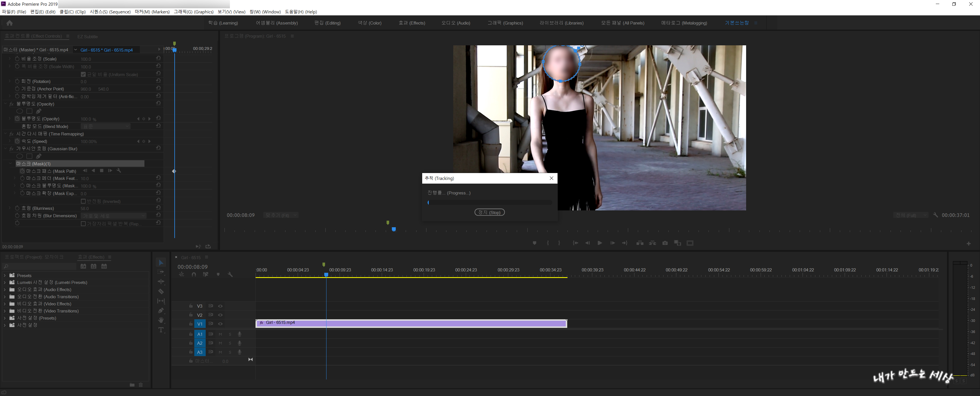The width and height of the screenshot is (980, 396).
Task: Open the Sequence menu
Action: 110,12
